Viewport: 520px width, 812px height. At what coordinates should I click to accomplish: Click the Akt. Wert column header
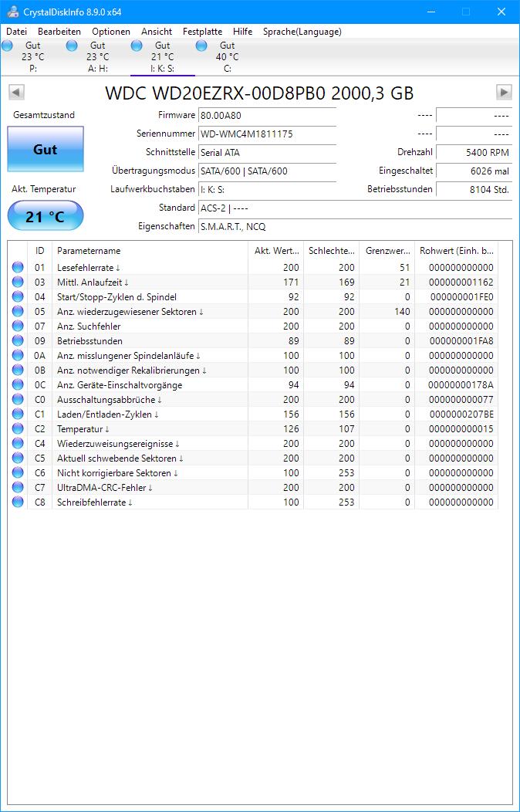[x=275, y=251]
